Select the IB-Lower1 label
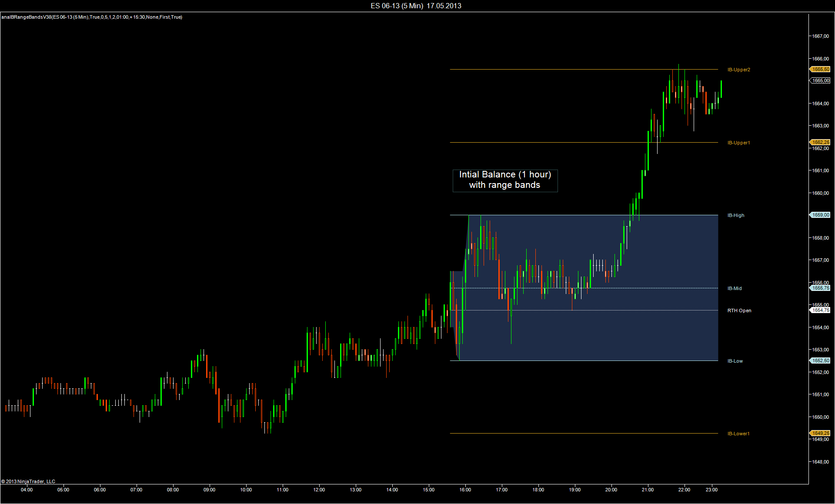The height and width of the screenshot is (504, 835). pos(738,434)
